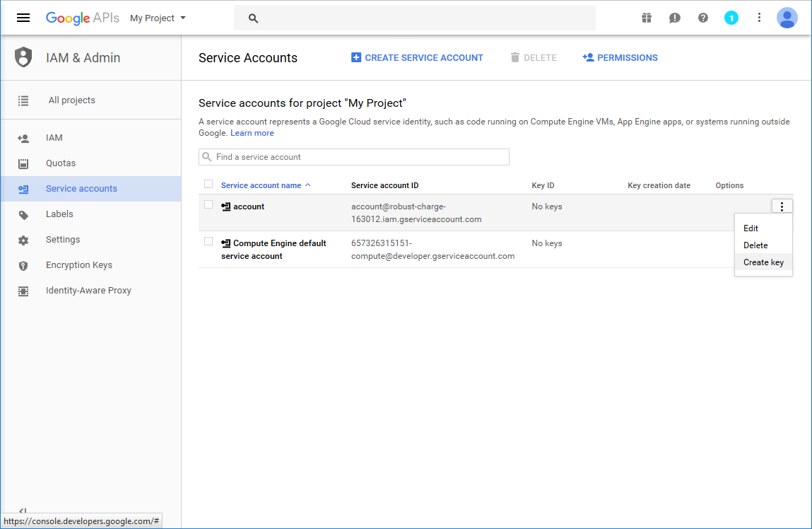The height and width of the screenshot is (529, 812).
Task: Click the gift free trial icon
Action: [647, 18]
